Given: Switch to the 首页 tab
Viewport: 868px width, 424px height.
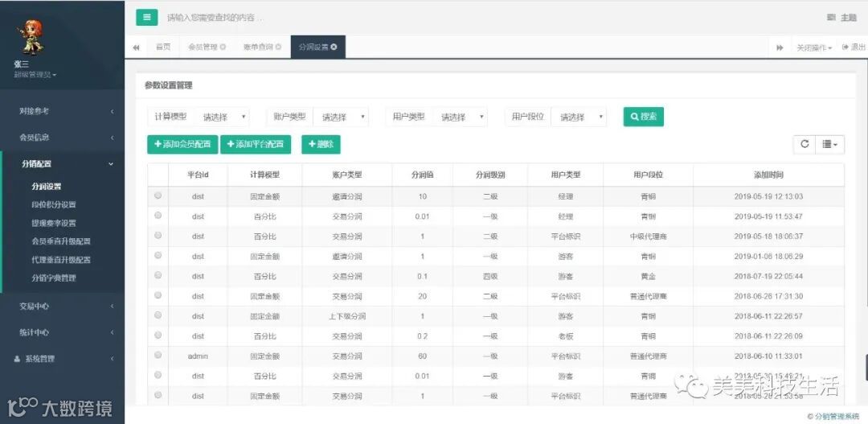Looking at the screenshot, I should [163, 47].
